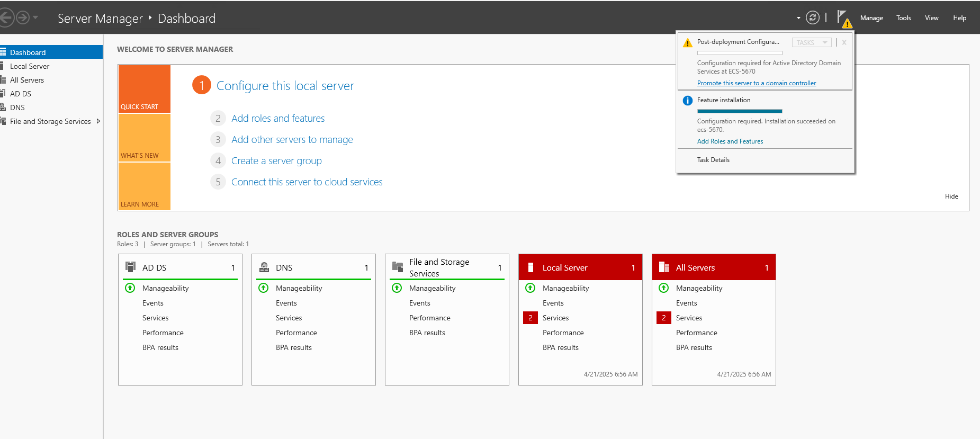
Task: Select Local Server in the sidebar
Action: 30,66
